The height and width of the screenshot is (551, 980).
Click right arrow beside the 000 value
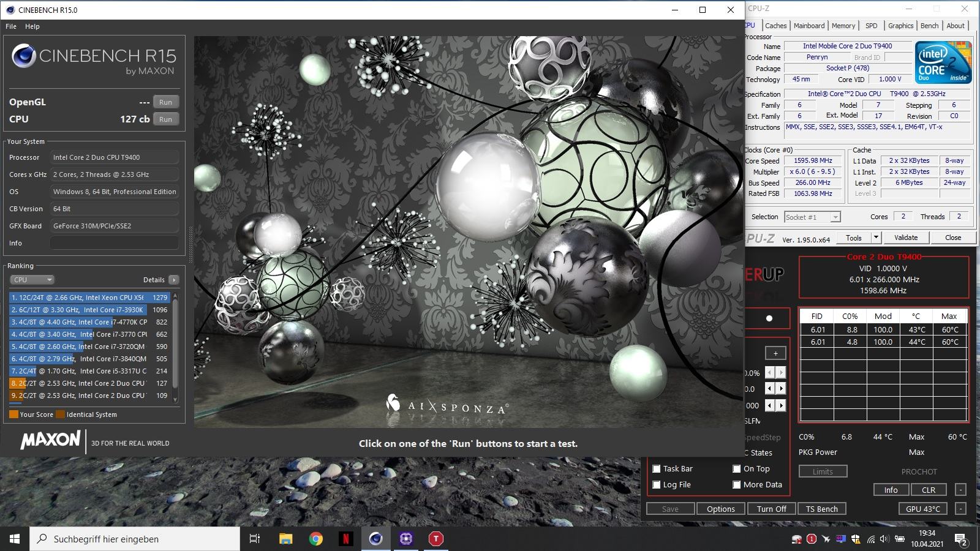coord(781,405)
